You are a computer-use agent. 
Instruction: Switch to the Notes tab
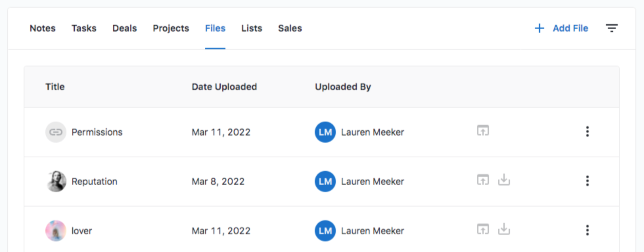point(43,28)
